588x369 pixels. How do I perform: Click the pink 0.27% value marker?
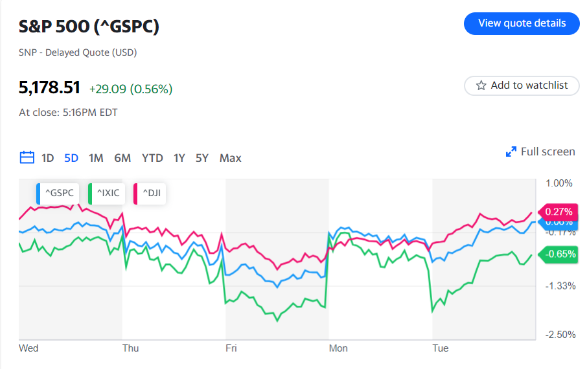(x=558, y=212)
